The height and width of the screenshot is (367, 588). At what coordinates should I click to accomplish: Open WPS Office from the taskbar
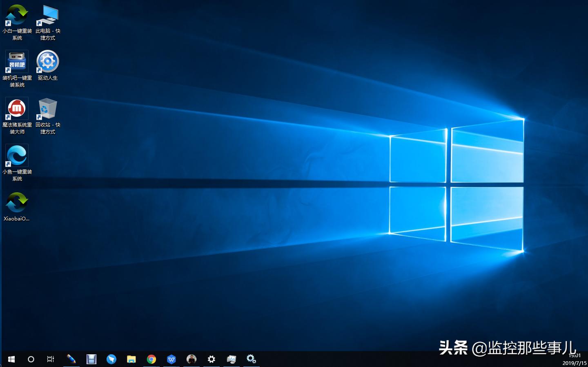coord(171,359)
